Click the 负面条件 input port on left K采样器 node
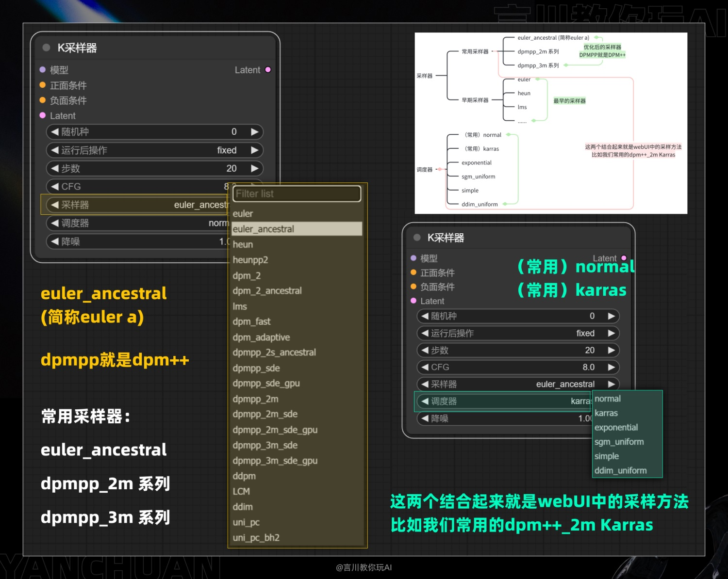This screenshot has width=728, height=579. tap(43, 100)
